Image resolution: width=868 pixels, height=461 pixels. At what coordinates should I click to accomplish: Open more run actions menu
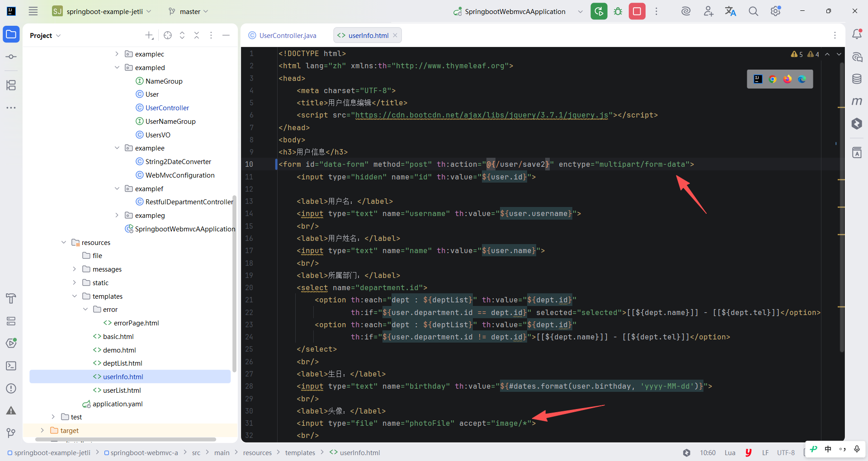[656, 11]
